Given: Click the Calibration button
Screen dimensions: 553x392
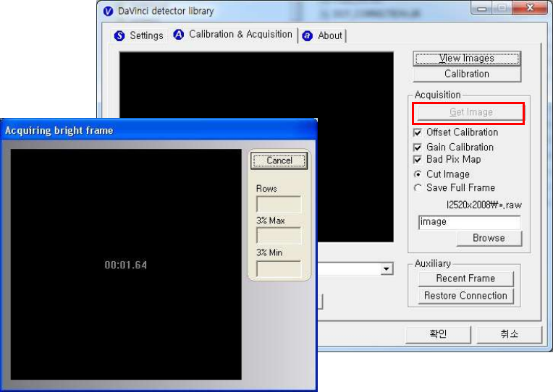Looking at the screenshot, I should 467,74.
